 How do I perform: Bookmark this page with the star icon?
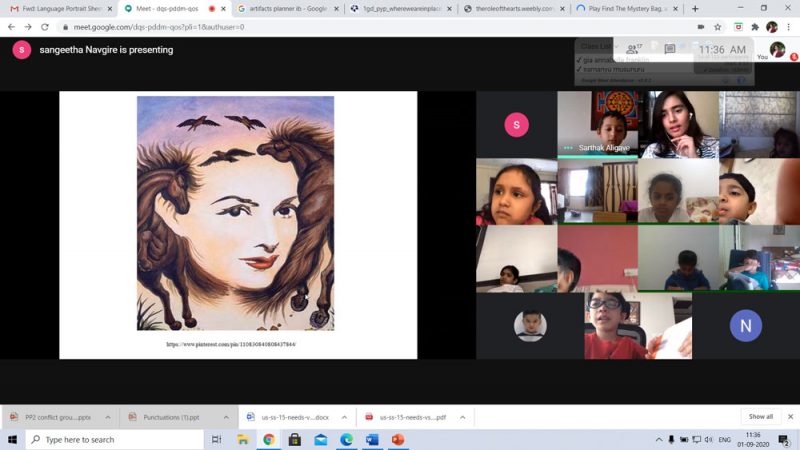(x=717, y=27)
